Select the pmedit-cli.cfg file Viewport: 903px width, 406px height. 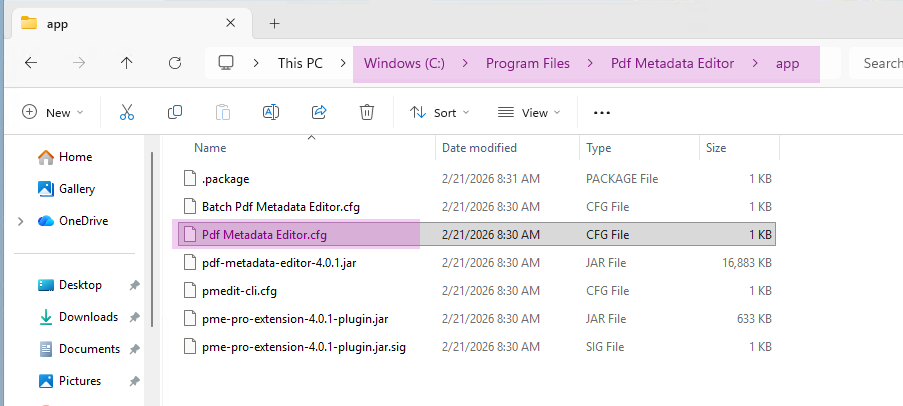(239, 291)
